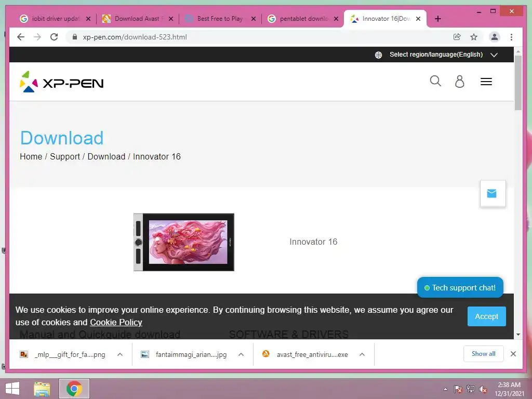Select the Innovator 16 tab
532x399 pixels.
click(x=382, y=19)
